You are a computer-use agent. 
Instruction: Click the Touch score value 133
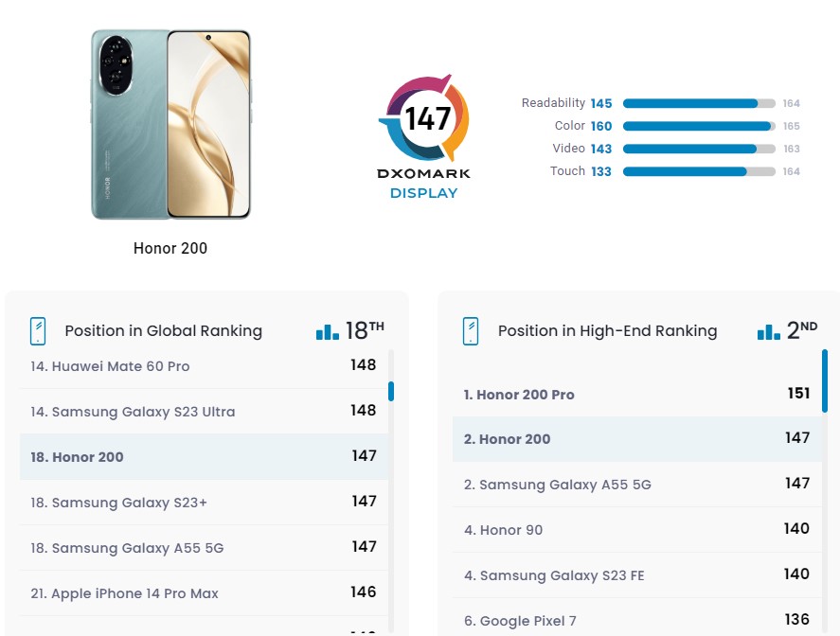pyautogui.click(x=601, y=171)
